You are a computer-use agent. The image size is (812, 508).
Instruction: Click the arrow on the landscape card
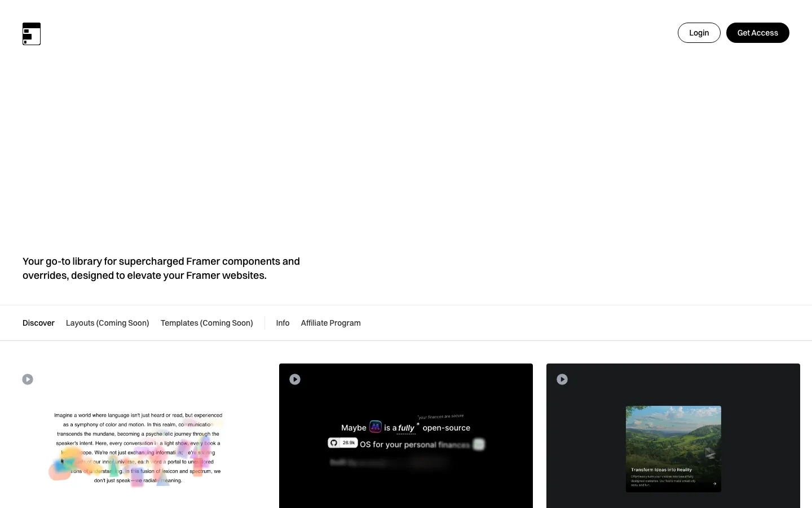(x=714, y=483)
